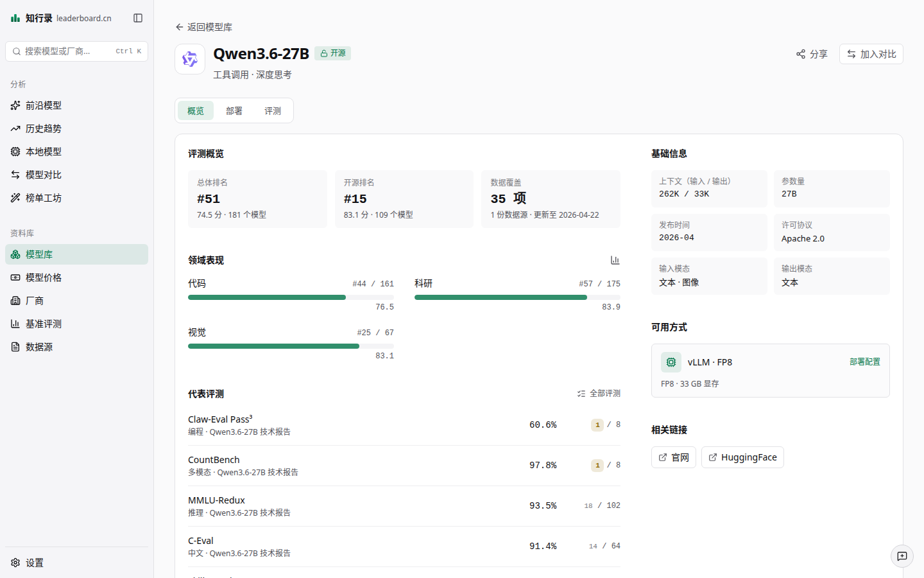Open 本地模型 in the sidebar
The image size is (924, 578).
76,152
